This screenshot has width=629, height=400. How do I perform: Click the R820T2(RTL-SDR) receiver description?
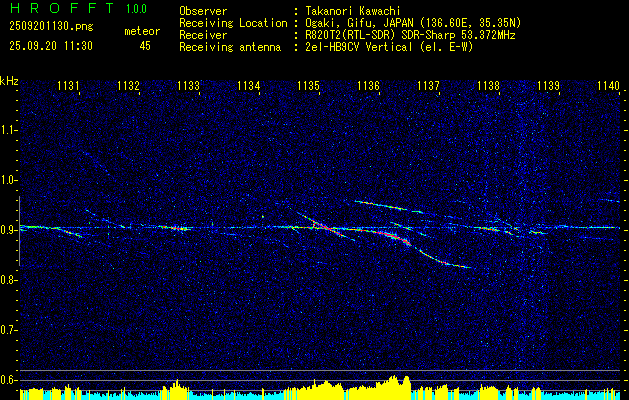click(x=410, y=35)
